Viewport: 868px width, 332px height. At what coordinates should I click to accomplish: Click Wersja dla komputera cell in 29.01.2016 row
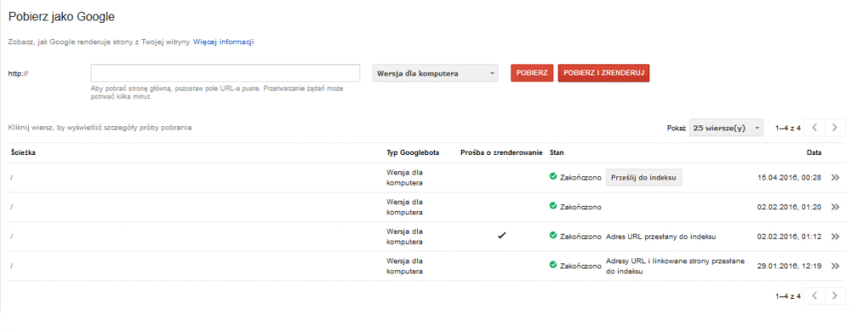click(x=405, y=266)
